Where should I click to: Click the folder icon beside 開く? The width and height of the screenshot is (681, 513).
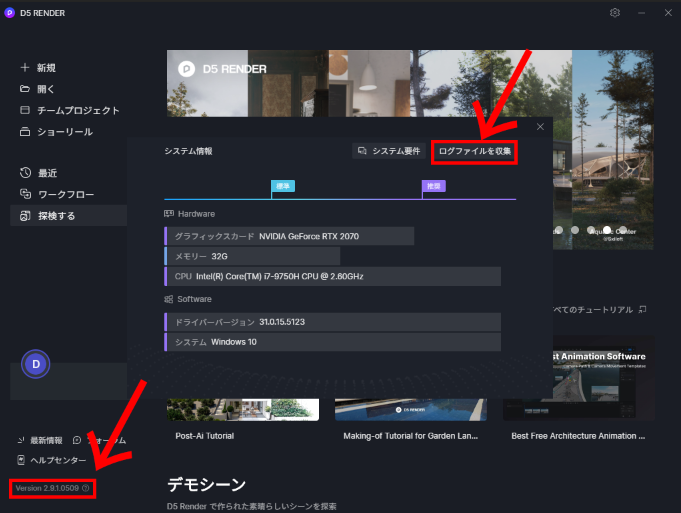coord(25,89)
